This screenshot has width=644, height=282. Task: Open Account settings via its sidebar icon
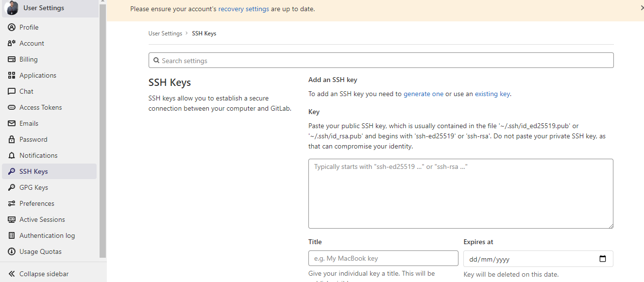click(x=12, y=43)
